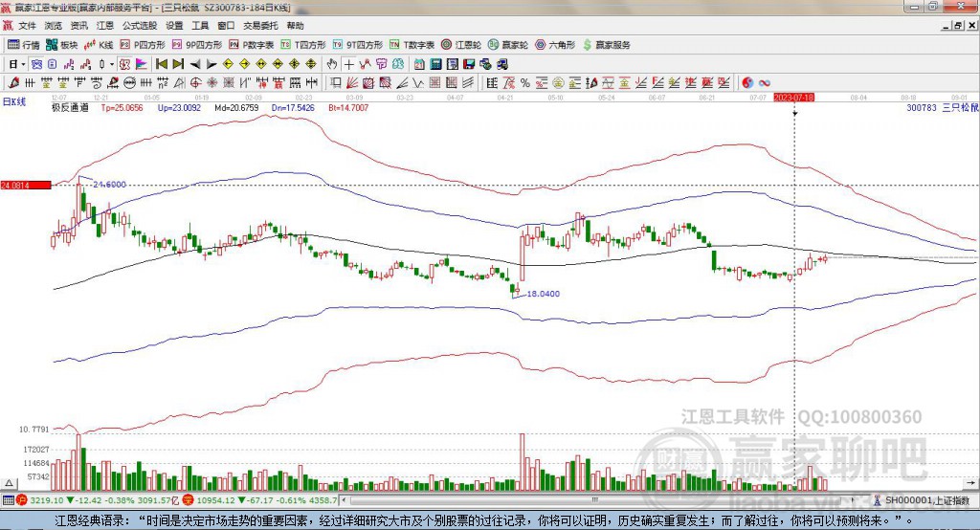
Task: Click the yellow diamond left-arrow icon
Action: [x=228, y=64]
